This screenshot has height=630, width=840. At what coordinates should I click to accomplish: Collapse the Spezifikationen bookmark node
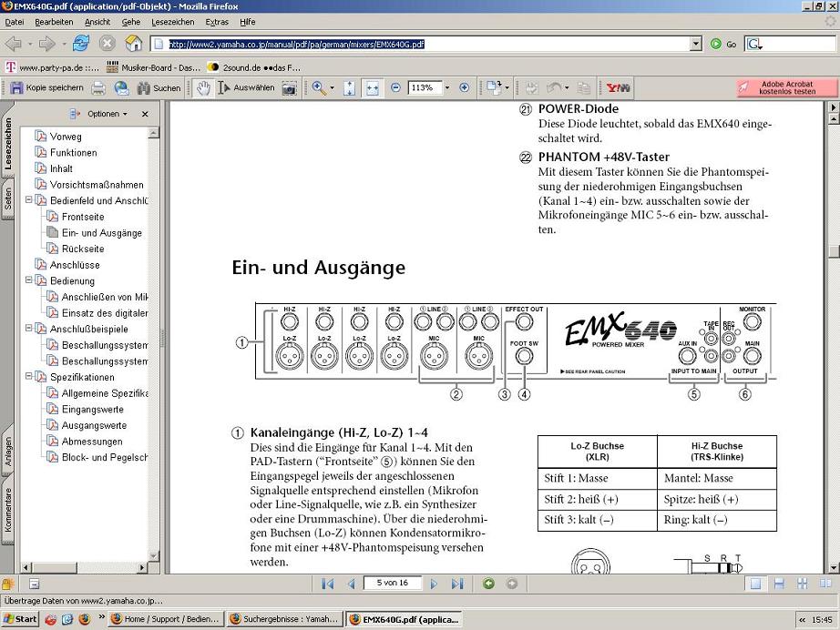coord(29,376)
